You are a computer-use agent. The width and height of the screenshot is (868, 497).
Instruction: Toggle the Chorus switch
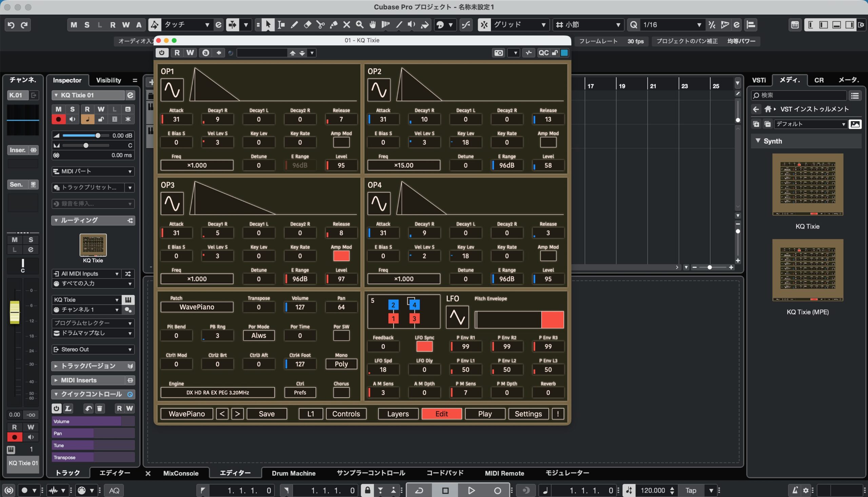341,393
